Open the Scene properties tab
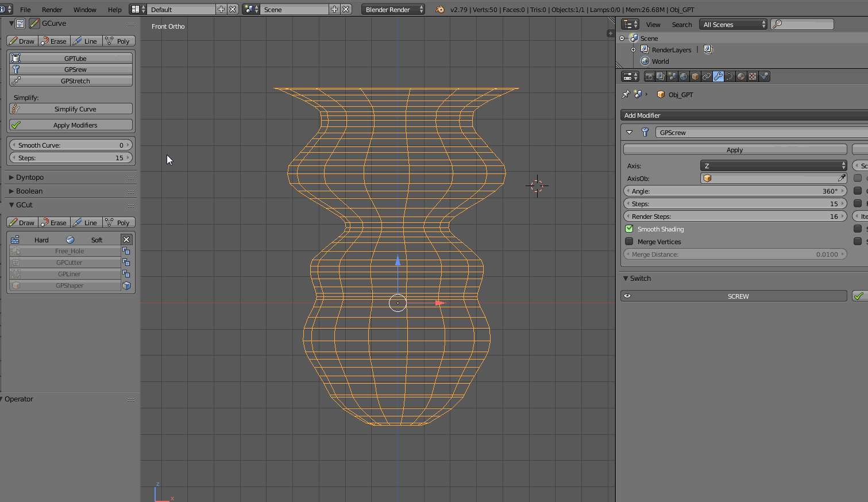Image resolution: width=868 pixels, height=502 pixels. (672, 76)
